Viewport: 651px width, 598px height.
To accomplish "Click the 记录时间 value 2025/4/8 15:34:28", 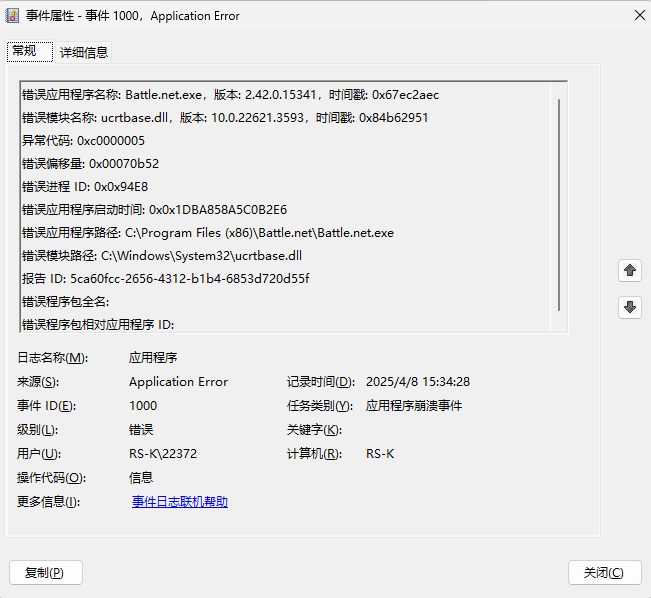I will point(418,382).
